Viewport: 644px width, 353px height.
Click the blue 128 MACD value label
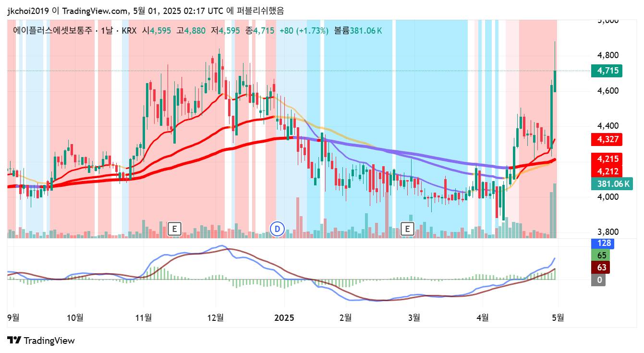pyautogui.click(x=603, y=243)
